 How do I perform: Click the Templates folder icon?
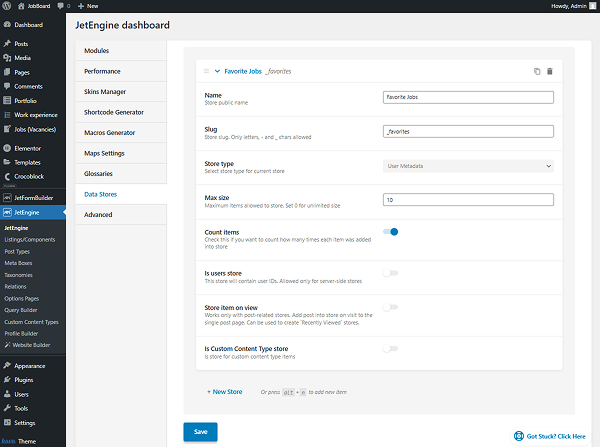coord(7,162)
